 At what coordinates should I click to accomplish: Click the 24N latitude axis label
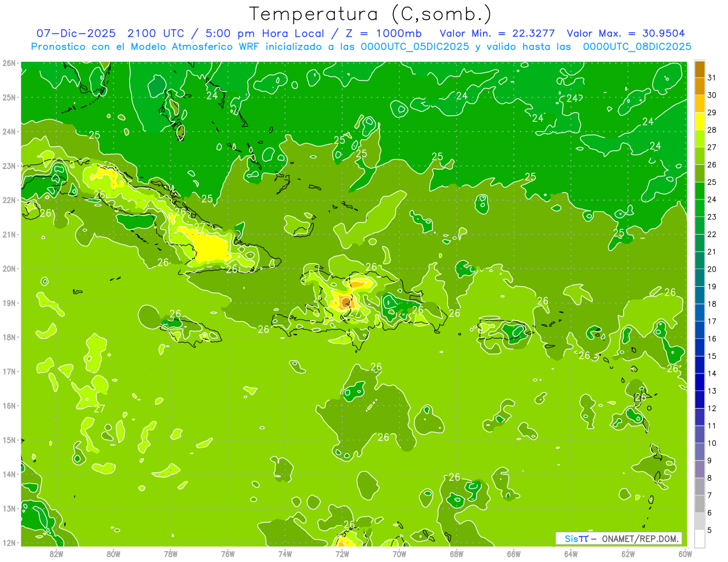point(8,132)
